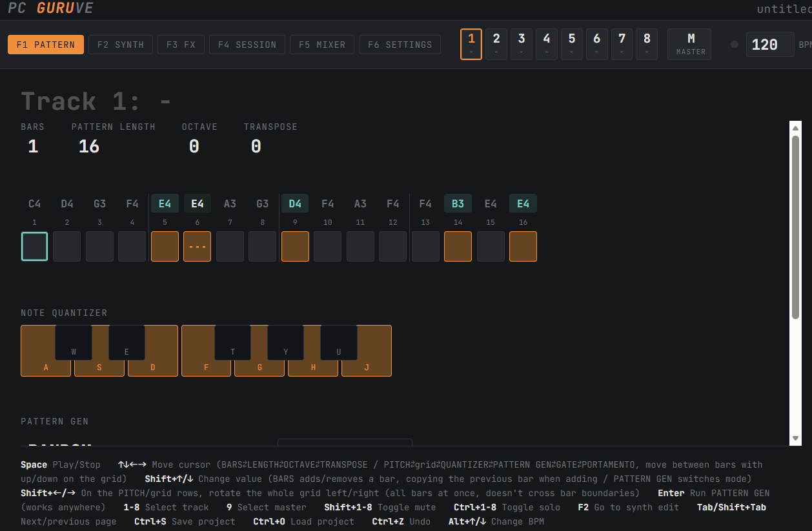Screen dimensions: 812x531
Task: Toggle quantizer black key Y
Action: click(x=286, y=342)
